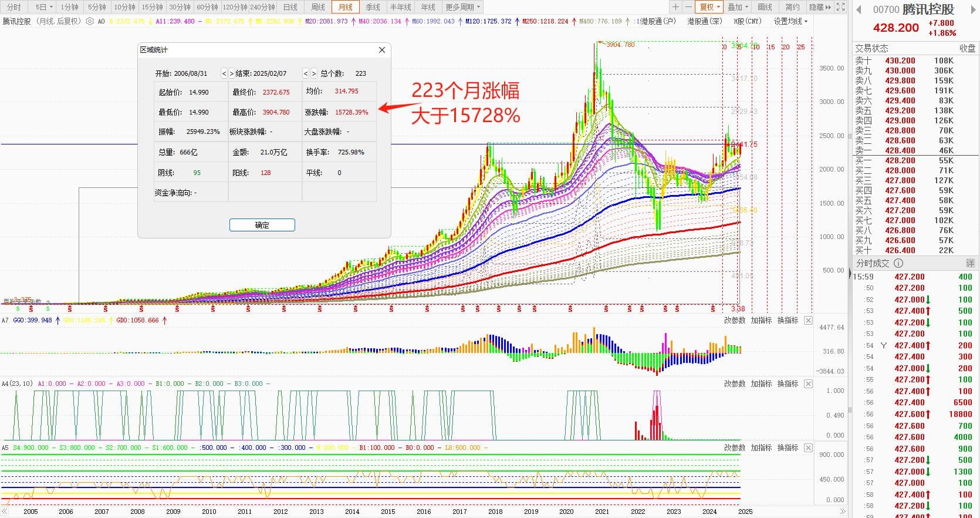Click the 427.600 trade with volume 18800
This screenshot has height=518, width=980.
click(x=915, y=414)
